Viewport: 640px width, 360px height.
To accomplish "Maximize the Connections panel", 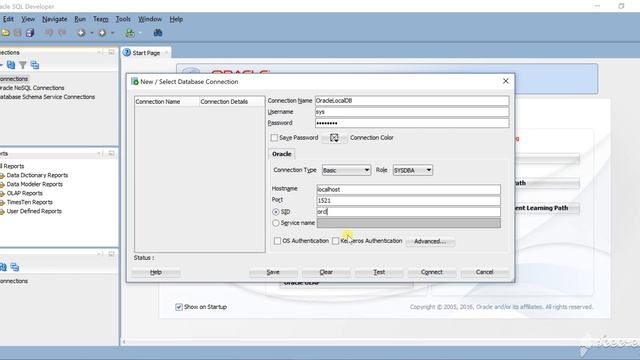I will pyautogui.click(x=111, y=52).
